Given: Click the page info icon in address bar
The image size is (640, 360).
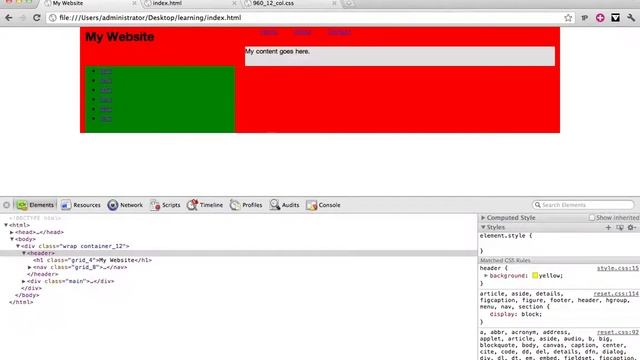Looking at the screenshot, I should (x=53, y=18).
